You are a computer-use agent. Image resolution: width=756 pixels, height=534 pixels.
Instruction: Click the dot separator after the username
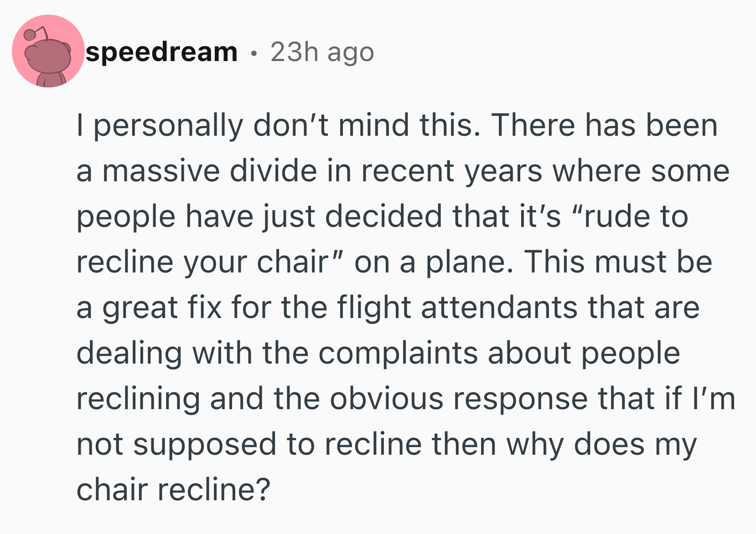point(254,53)
